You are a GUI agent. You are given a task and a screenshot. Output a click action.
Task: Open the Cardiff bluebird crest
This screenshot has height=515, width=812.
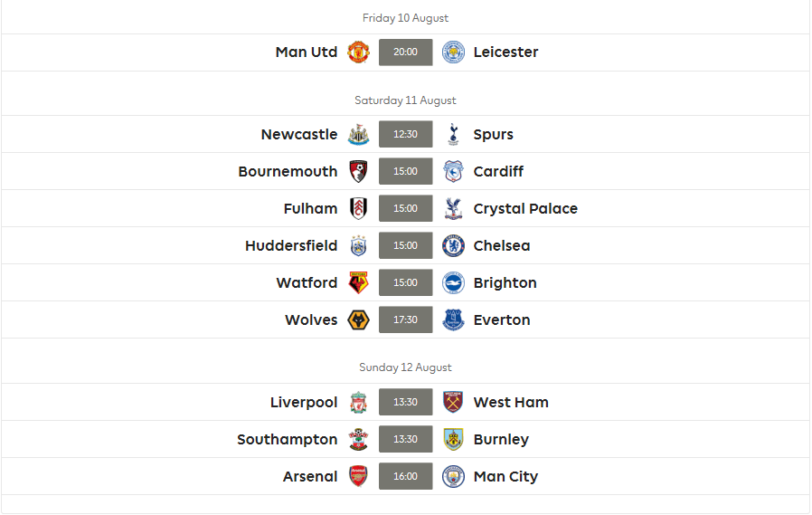pos(453,171)
